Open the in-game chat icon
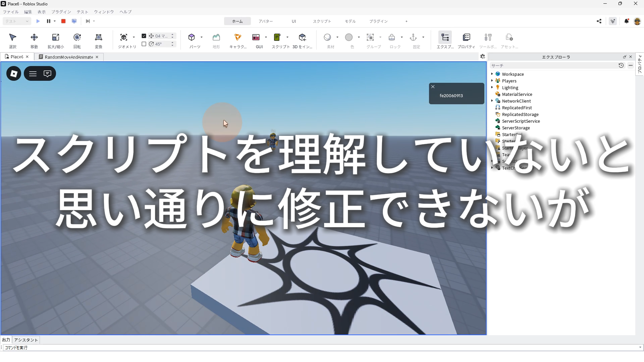The width and height of the screenshot is (644, 362). pyautogui.click(x=47, y=73)
